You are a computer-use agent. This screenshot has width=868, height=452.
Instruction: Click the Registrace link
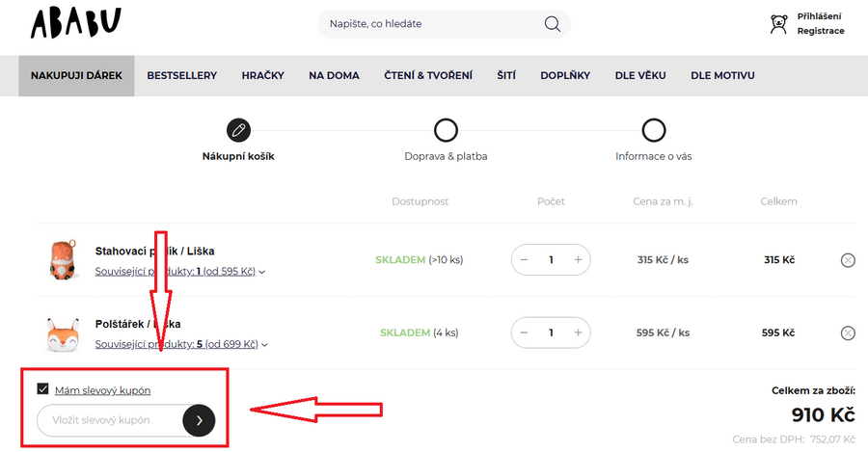point(820,32)
